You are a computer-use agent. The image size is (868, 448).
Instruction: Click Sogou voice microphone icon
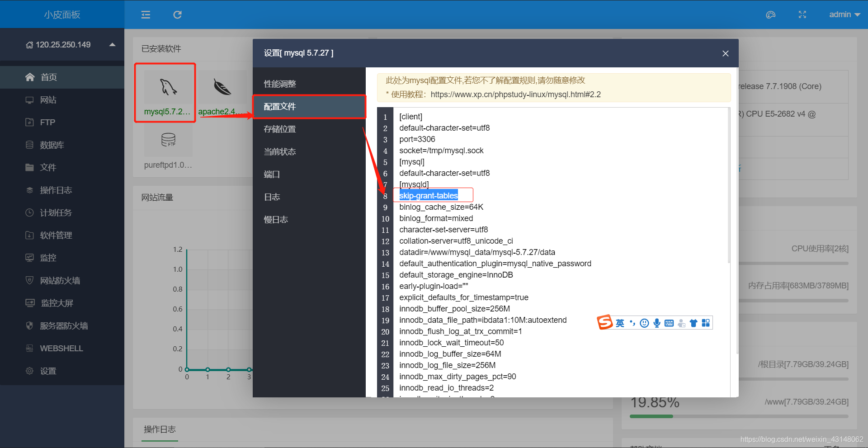pyautogui.click(x=657, y=323)
